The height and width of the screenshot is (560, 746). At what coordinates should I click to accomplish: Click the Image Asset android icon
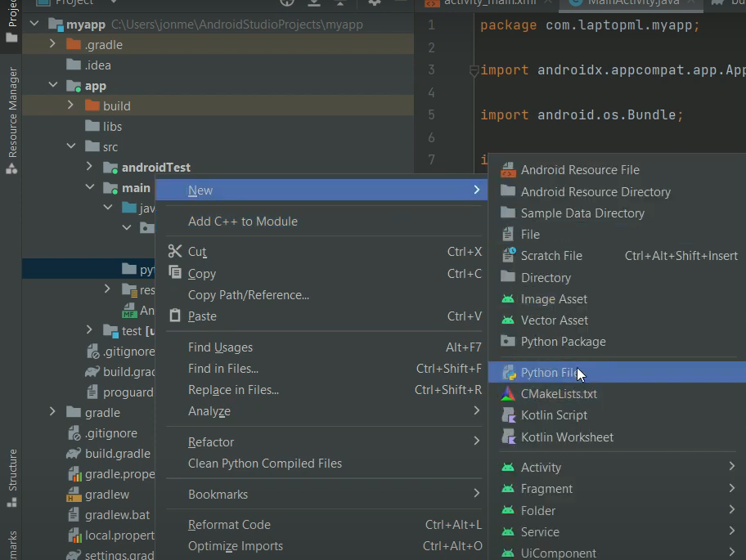(x=508, y=299)
